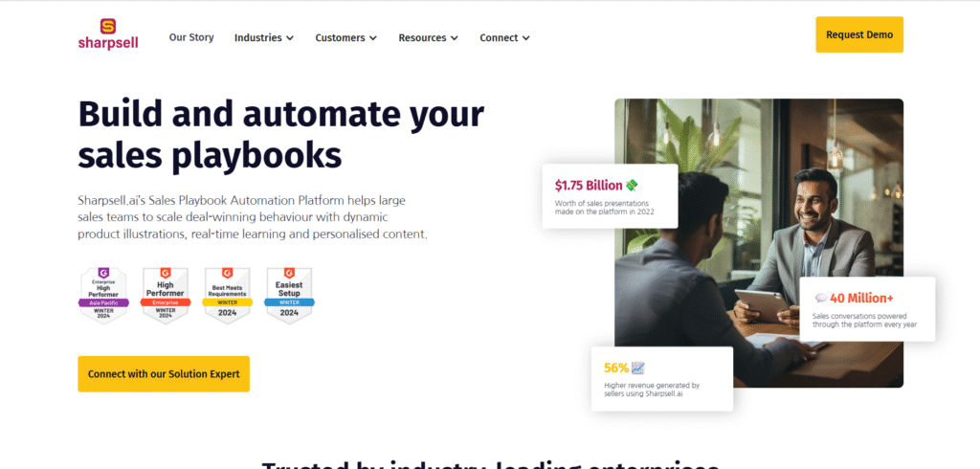Select the $1.75 Billion stat card
The image size is (980, 469).
610,195
